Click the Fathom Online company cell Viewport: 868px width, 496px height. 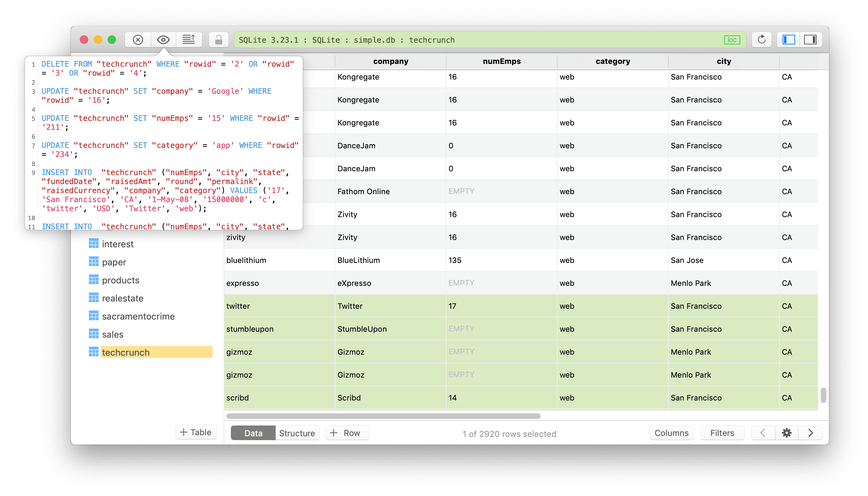click(390, 191)
